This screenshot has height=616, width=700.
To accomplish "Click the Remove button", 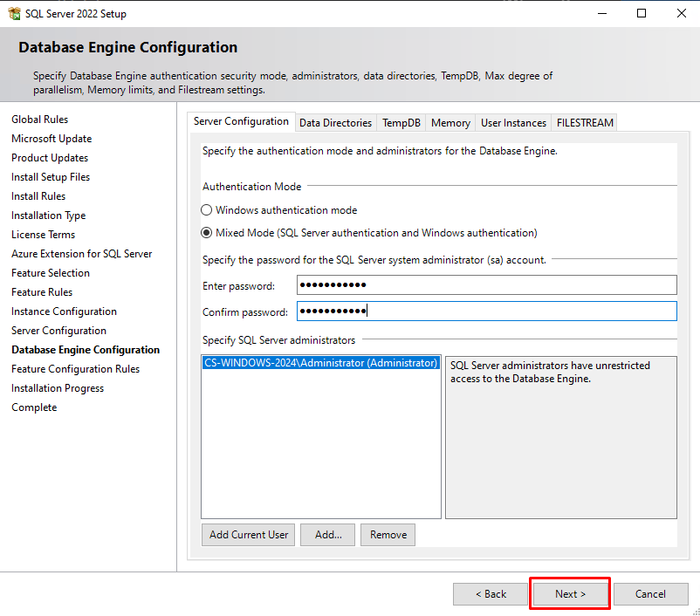I will [x=388, y=535].
